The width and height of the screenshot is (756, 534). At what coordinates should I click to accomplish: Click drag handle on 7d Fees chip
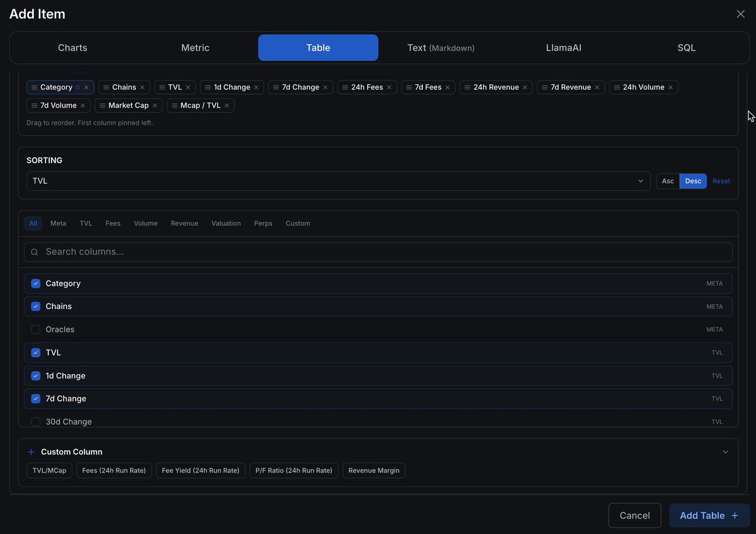409,88
